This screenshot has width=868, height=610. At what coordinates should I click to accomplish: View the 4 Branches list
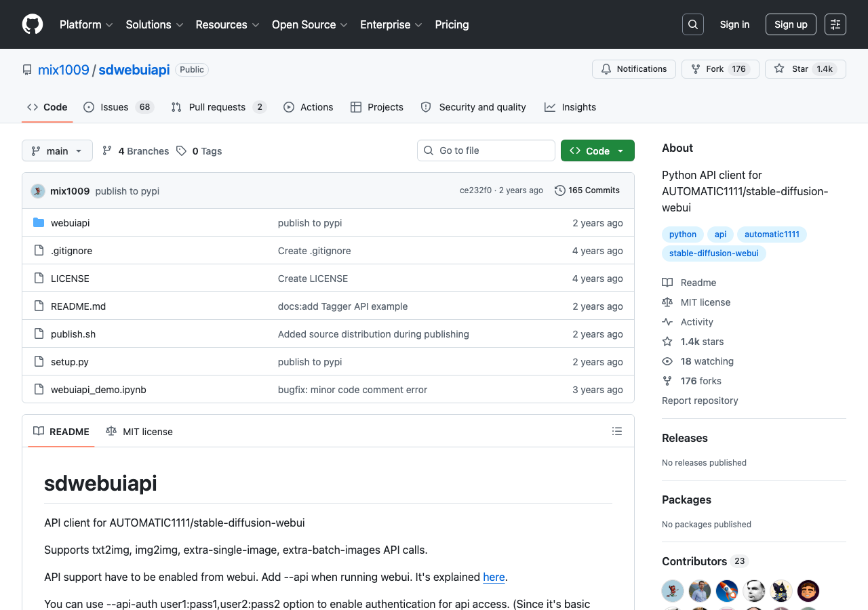coord(136,151)
